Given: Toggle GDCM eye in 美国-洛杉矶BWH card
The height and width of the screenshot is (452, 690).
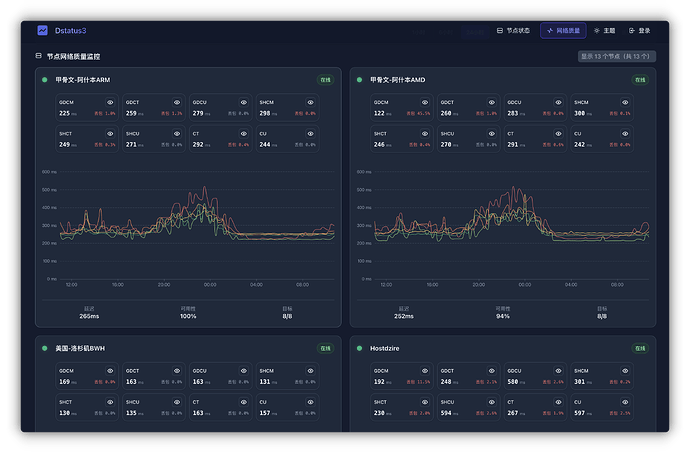Looking at the screenshot, I should point(110,371).
